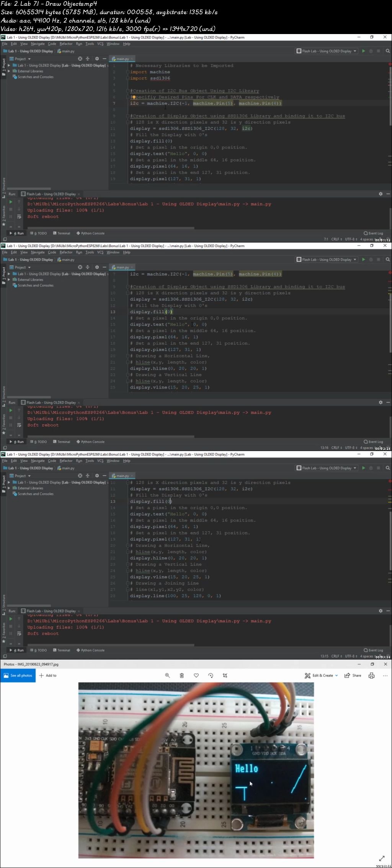Click CRLF line separator in frame 00:01:12 status bar
The image size is (392, 868).
pos(336,239)
